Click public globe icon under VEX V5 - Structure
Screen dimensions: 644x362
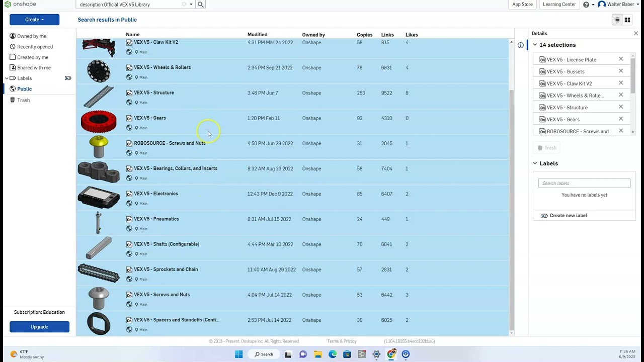pyautogui.click(x=129, y=103)
